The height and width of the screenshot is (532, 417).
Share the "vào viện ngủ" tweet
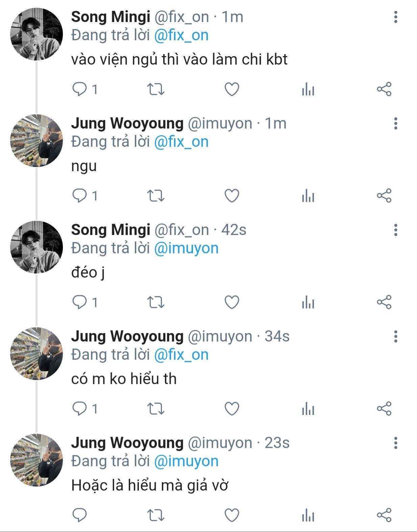pyautogui.click(x=384, y=89)
